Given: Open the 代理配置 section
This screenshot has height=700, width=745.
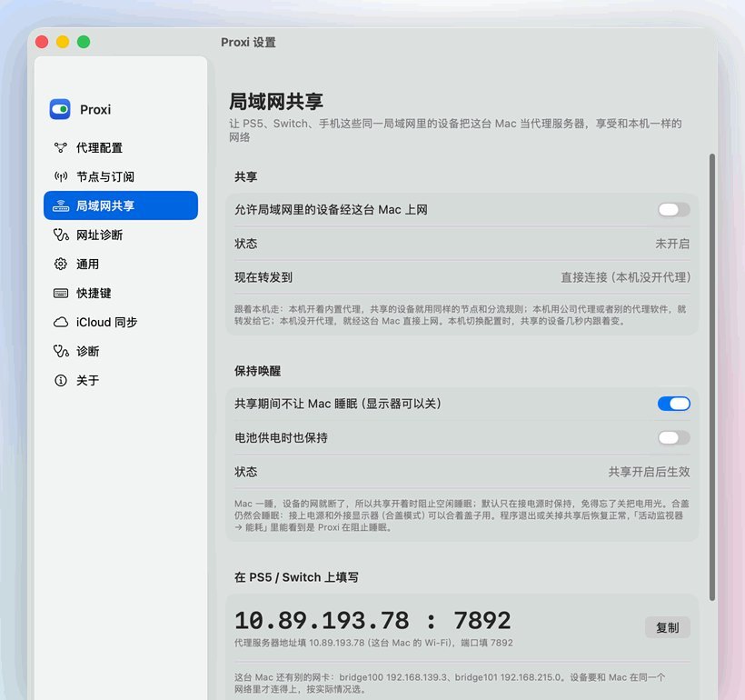Looking at the screenshot, I should pyautogui.click(x=121, y=148).
